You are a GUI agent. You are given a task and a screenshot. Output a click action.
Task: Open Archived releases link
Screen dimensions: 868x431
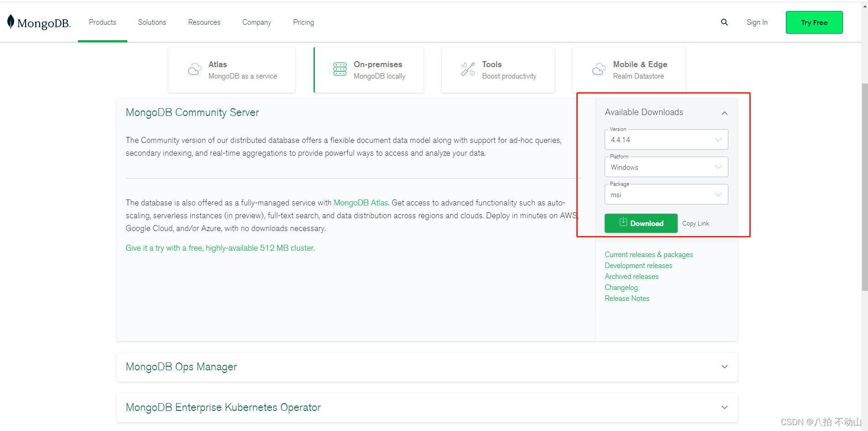pyautogui.click(x=632, y=277)
